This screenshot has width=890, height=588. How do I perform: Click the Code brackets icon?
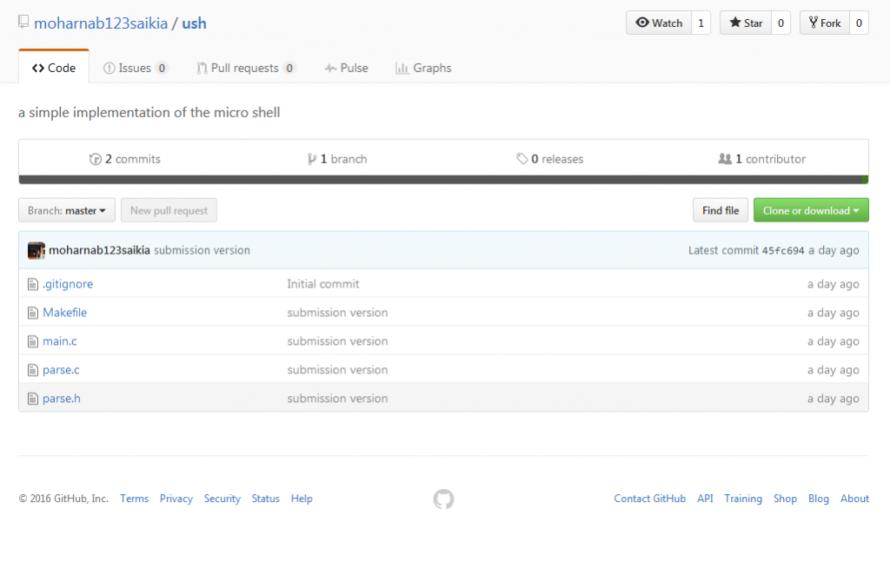[38, 68]
